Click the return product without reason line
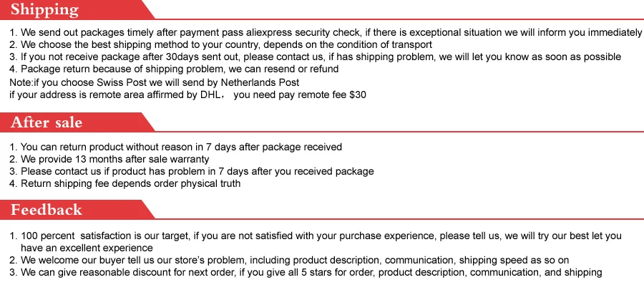 [175, 147]
